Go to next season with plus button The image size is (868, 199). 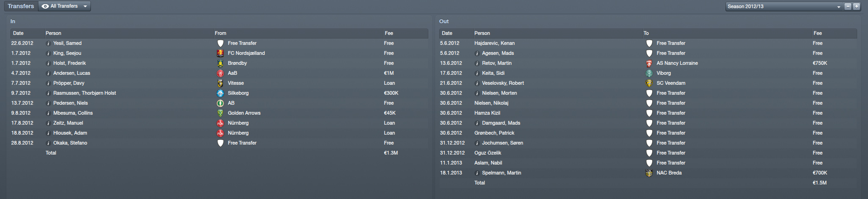(856, 6)
